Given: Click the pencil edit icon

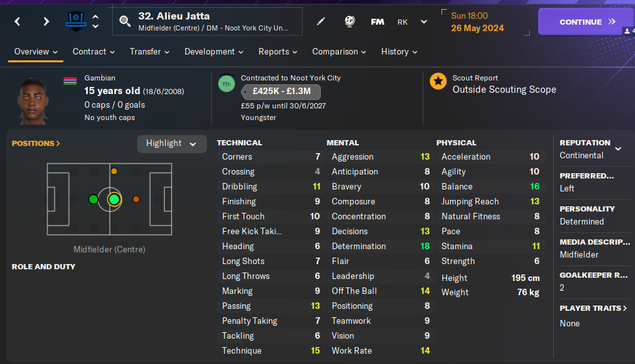Looking at the screenshot, I should (321, 21).
